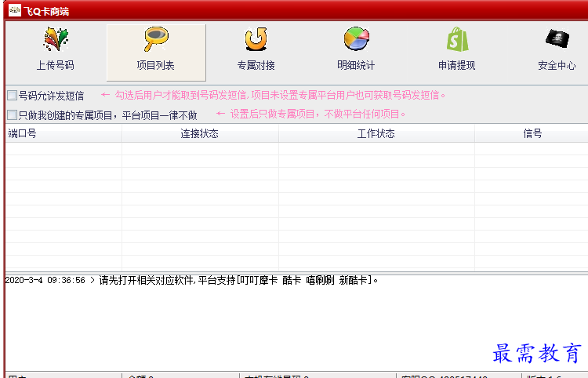Image resolution: width=588 pixels, height=378 pixels.
Task: Select the 项目列表 project list button
Action: [156, 53]
